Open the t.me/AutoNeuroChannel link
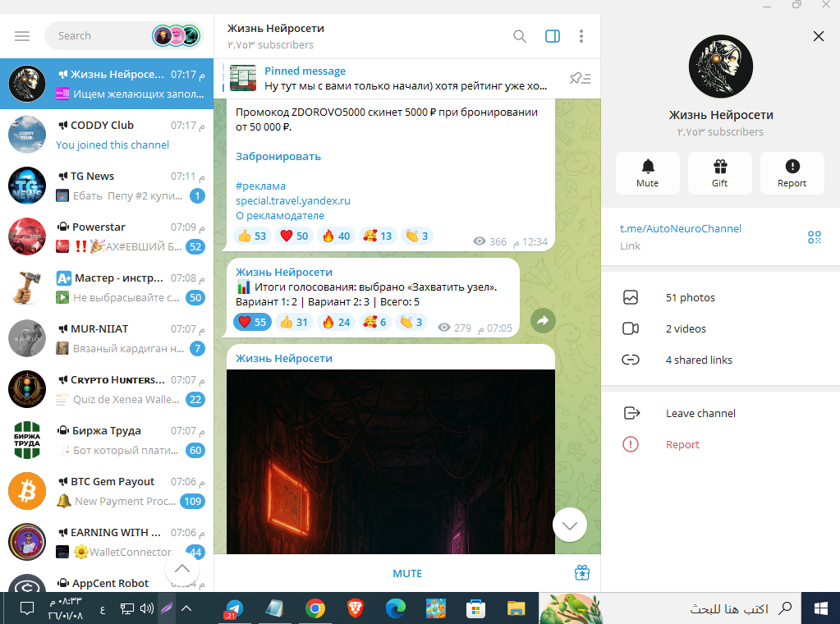This screenshot has height=624, width=840. [681, 229]
